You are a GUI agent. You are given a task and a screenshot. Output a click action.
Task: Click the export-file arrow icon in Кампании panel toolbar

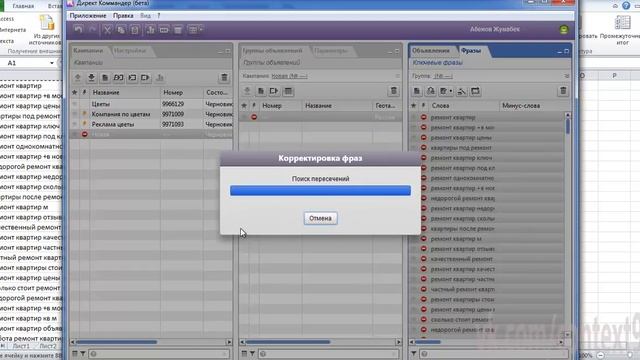click(146, 78)
